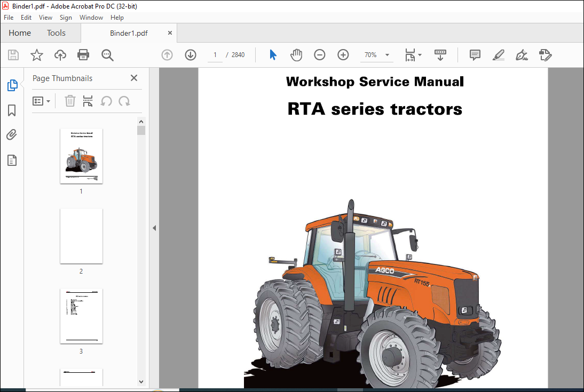Click the 'Page Thumbnails' panel title
584x392 pixels.
[x=62, y=78]
